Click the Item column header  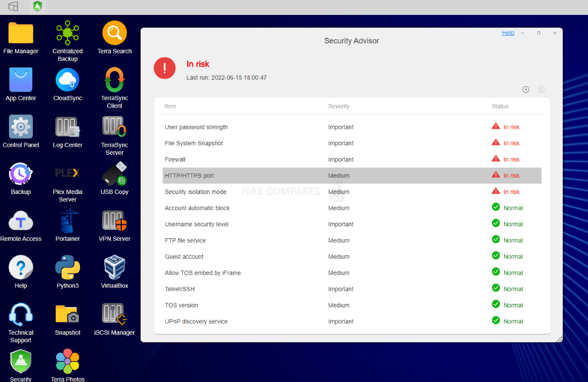[x=170, y=106]
